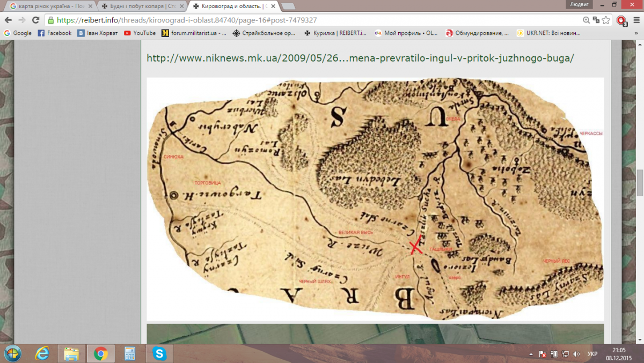The height and width of the screenshot is (363, 644).
Task: Click the zoom magnifier icon in address bar
Action: pos(586,20)
